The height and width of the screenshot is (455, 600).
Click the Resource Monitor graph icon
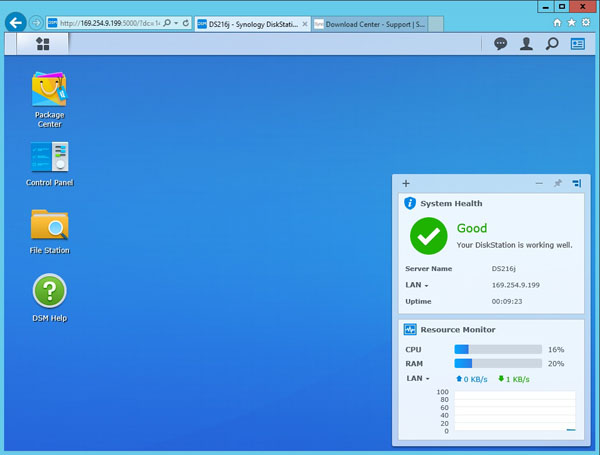410,329
